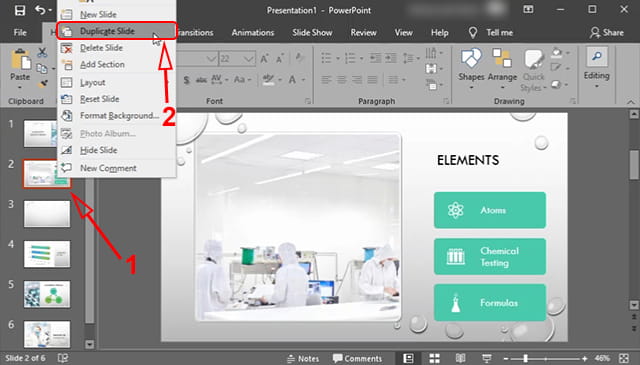Viewport: 640px width, 365px height.
Task: Toggle the Notes pane
Action: 303,358
